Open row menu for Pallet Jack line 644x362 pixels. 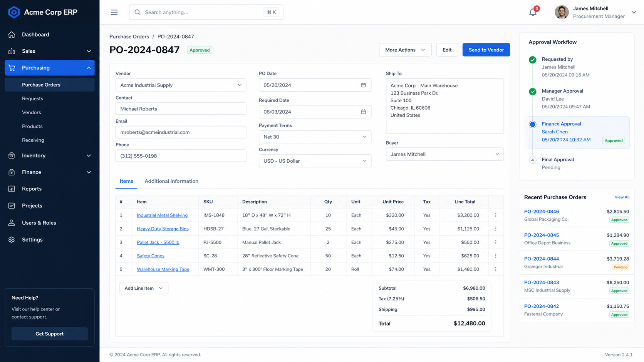[x=496, y=242]
